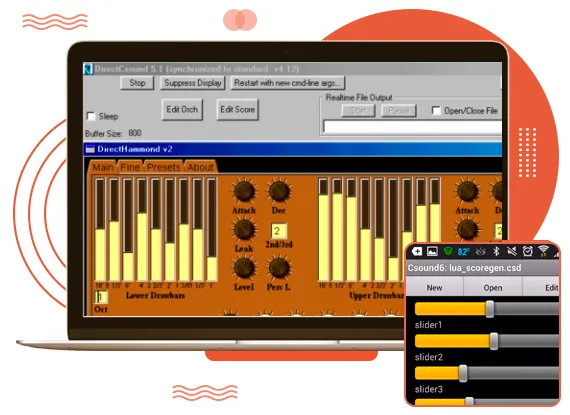
Task: Click the Stop button
Action: [x=137, y=83]
